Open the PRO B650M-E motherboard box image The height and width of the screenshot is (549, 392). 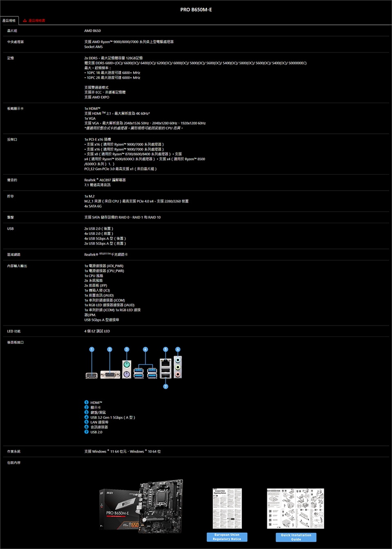coord(141,507)
